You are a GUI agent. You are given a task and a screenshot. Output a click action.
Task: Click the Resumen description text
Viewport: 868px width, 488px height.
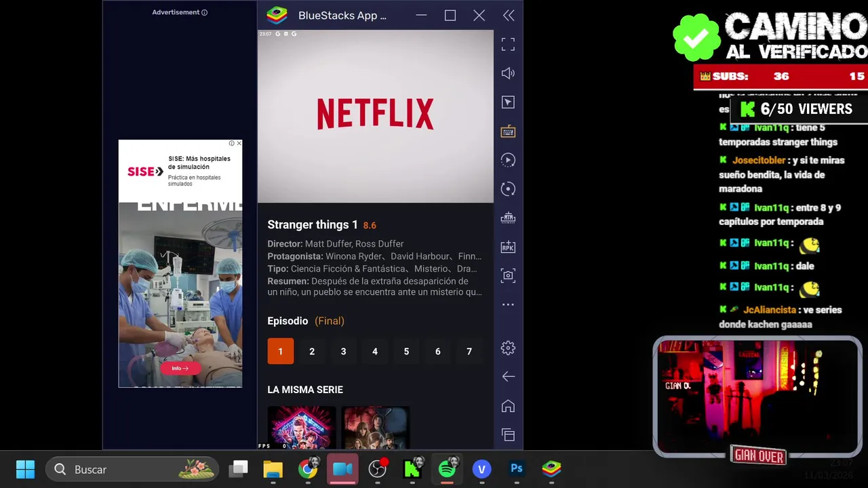(x=374, y=287)
